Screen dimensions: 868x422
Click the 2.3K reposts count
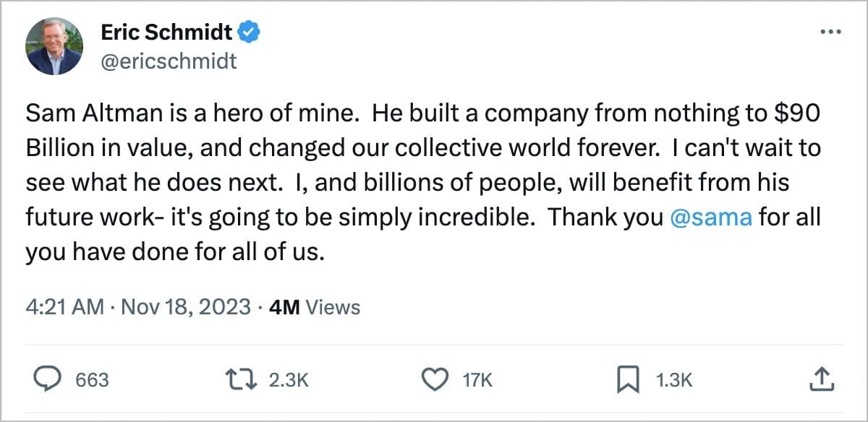point(289,380)
